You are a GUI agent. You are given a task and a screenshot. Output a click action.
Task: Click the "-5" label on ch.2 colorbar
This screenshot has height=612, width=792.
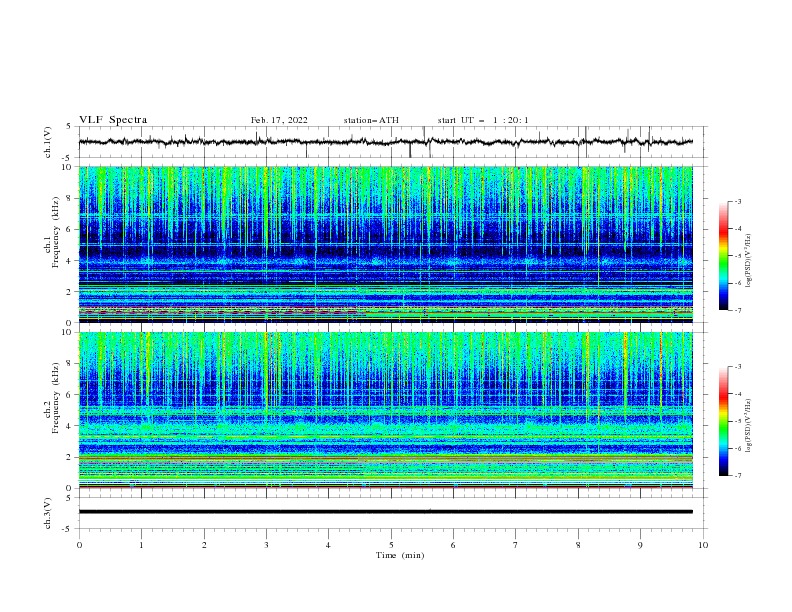737,421
